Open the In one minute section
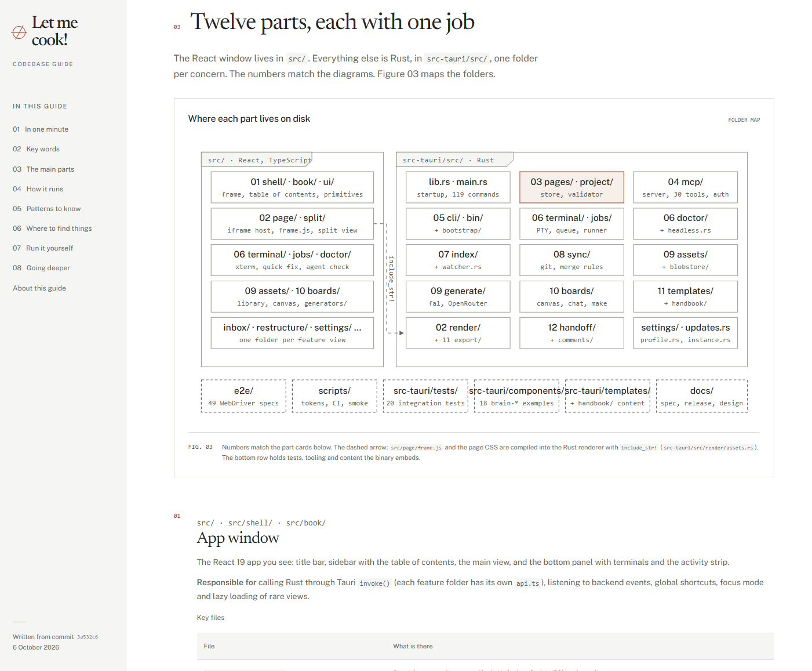The height and width of the screenshot is (671, 812). click(x=41, y=129)
